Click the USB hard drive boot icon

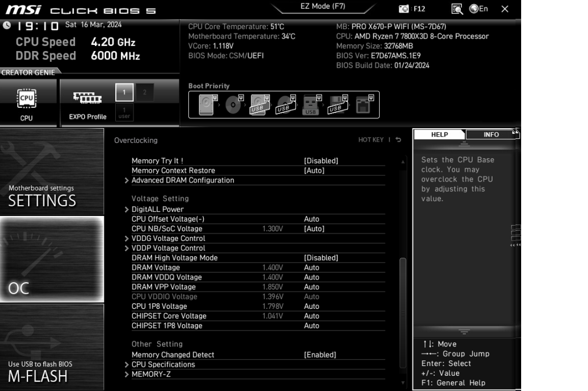click(x=260, y=105)
